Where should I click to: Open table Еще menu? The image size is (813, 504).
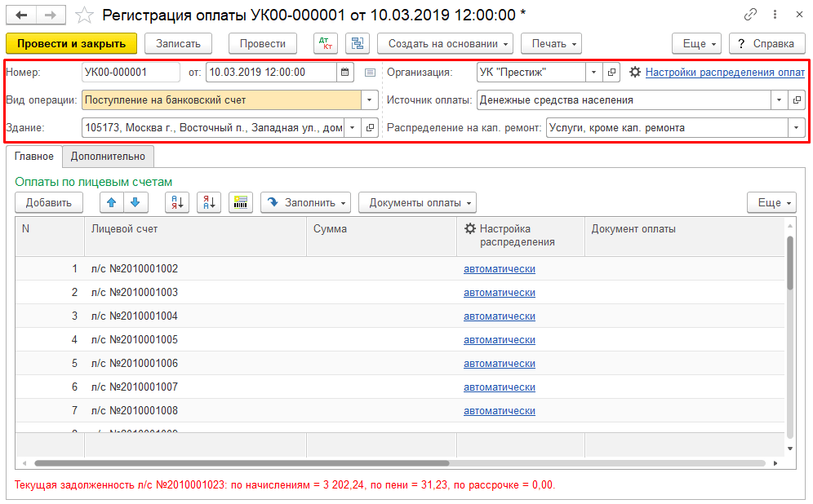pyautogui.click(x=771, y=202)
